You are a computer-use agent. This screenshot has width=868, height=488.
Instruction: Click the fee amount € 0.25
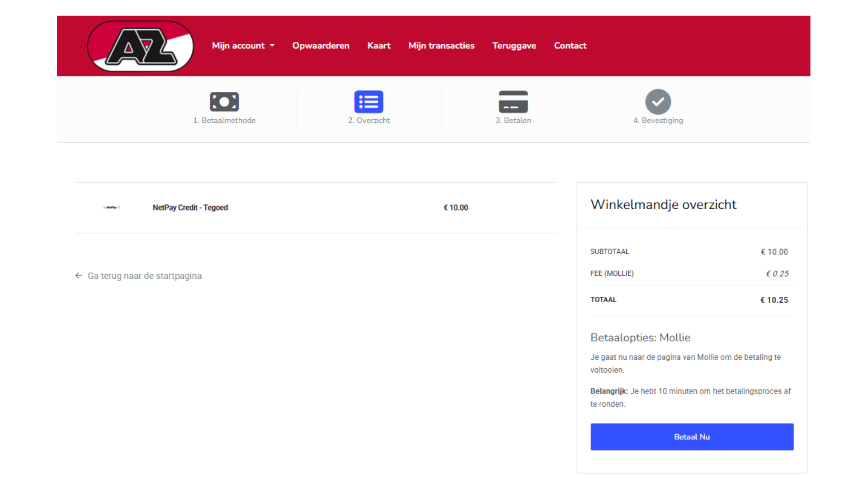tap(777, 273)
